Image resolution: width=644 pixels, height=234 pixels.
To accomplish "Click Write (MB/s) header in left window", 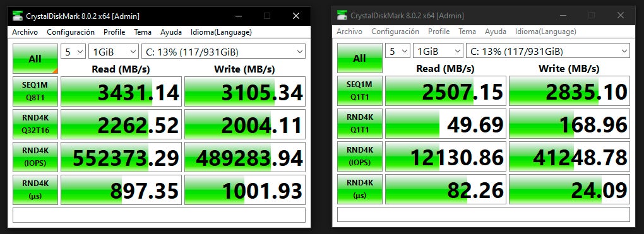I will coord(245,69).
